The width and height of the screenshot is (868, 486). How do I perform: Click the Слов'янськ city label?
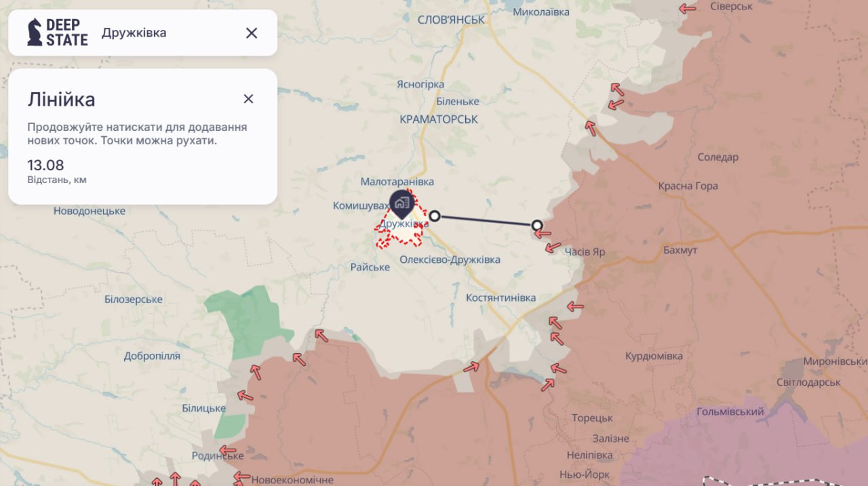tap(451, 20)
